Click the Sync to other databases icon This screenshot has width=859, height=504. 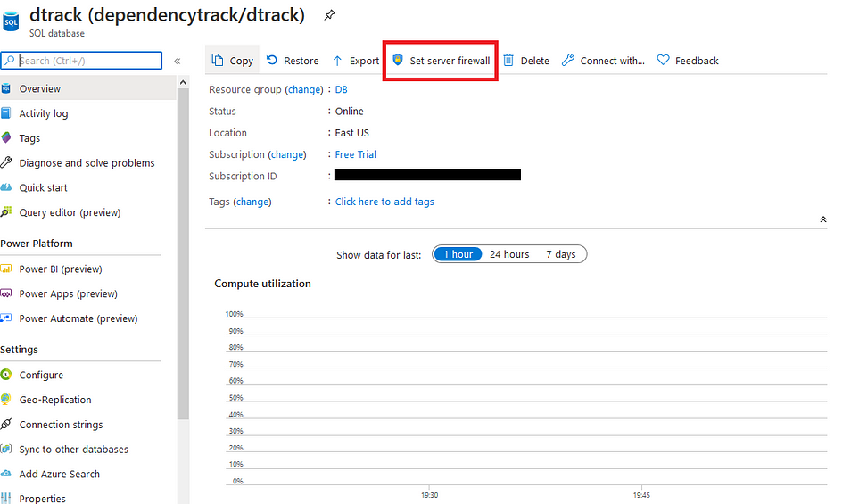click(5, 449)
